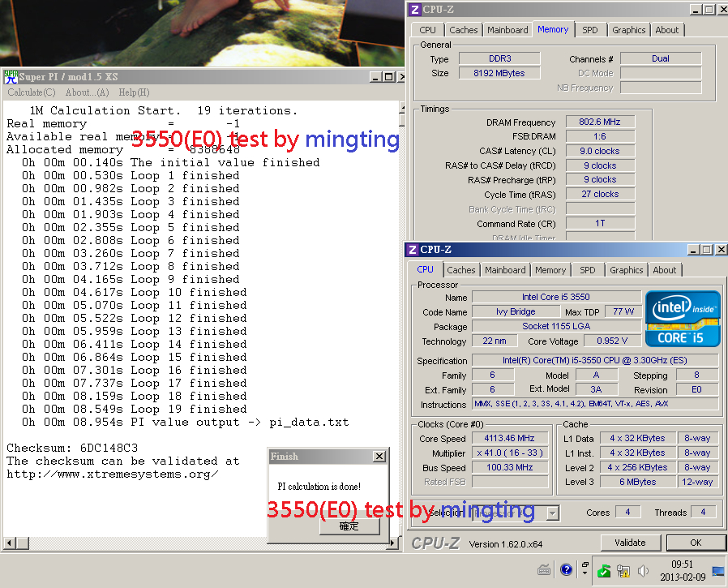The image size is (728, 588).
Task: Click Super PI vertical scrollbar up arrow
Action: (402, 108)
